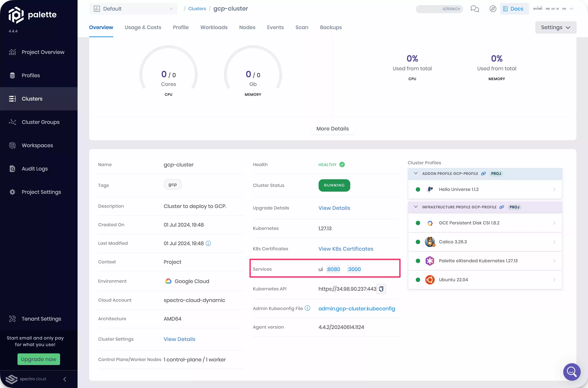
Task: Click the PROJ badge on Addon Profile
Action: tap(496, 173)
